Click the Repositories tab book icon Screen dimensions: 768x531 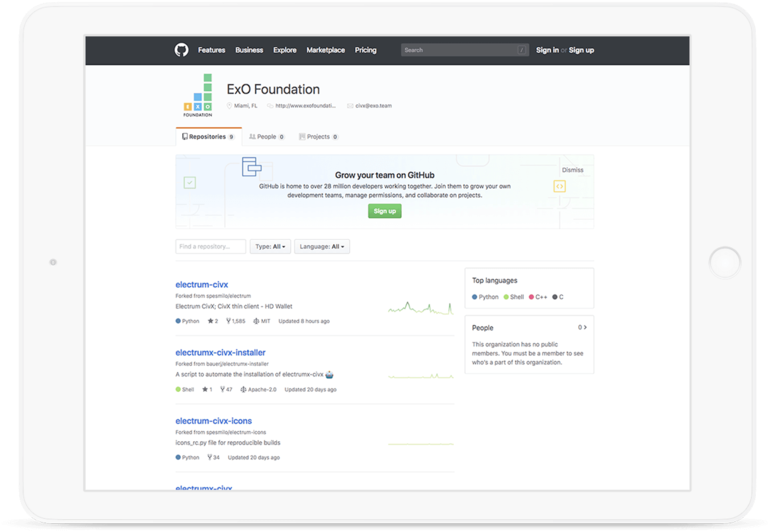(x=185, y=137)
